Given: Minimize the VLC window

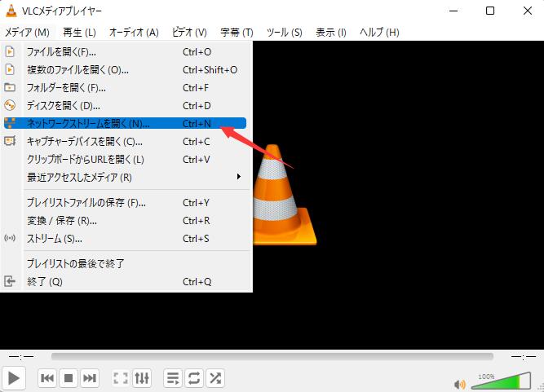Looking at the screenshot, I should pyautogui.click(x=453, y=11).
